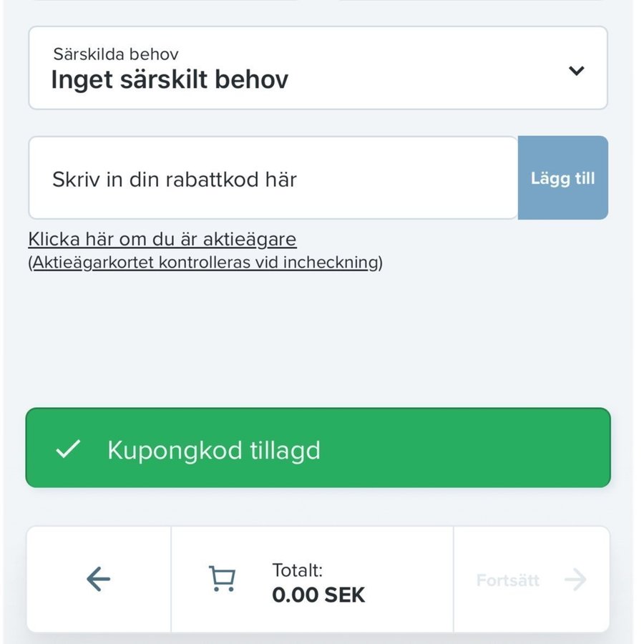Viewport: 644px width, 644px height.
Task: Expand the Särskilda behov chevron arrow
Action: (x=576, y=70)
